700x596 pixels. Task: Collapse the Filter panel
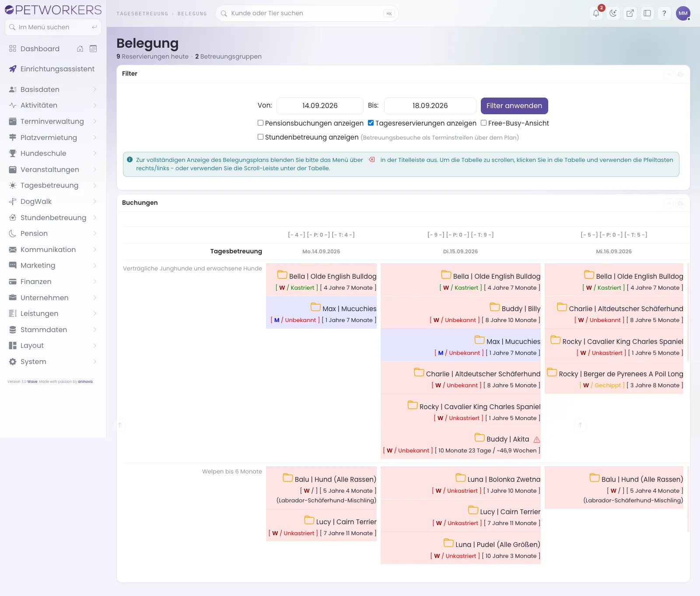click(x=668, y=74)
